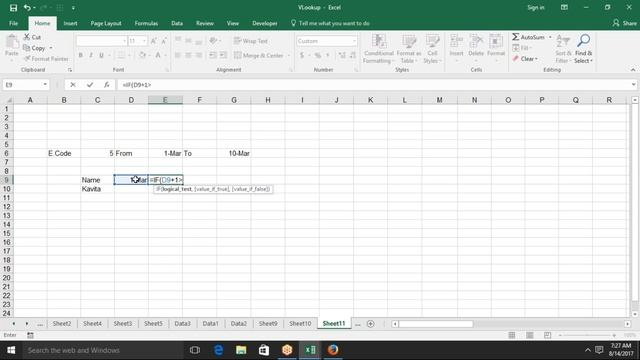
Task: Switch to Normal view in status bar
Action: (x=512, y=335)
